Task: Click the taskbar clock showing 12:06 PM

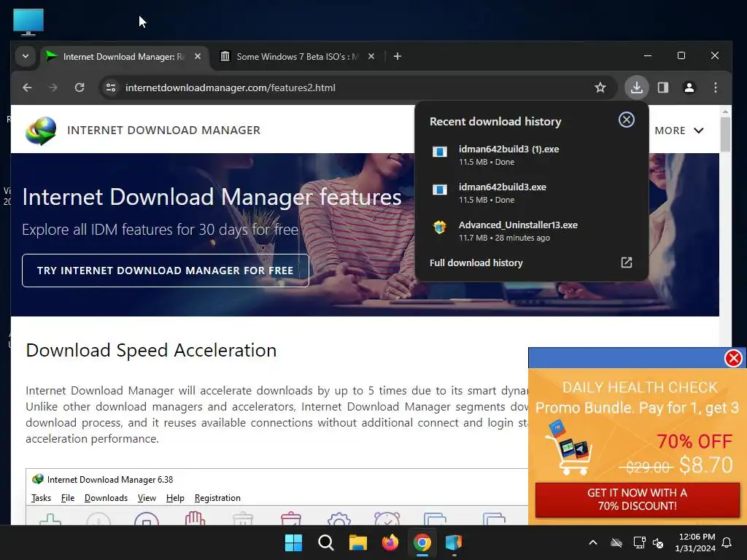Action: [695, 542]
